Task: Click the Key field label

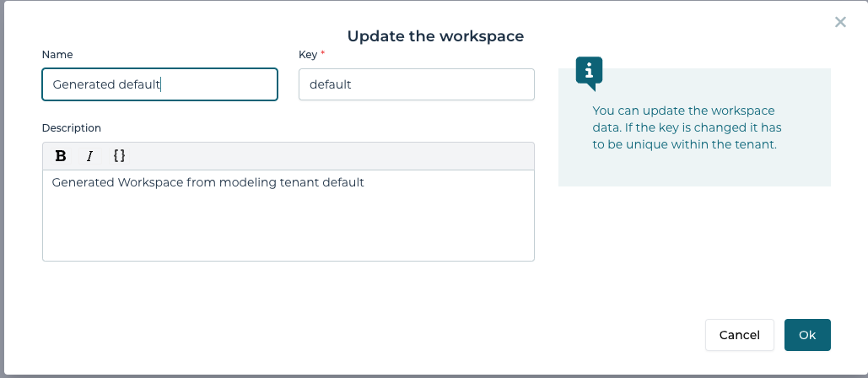Action: click(x=307, y=54)
